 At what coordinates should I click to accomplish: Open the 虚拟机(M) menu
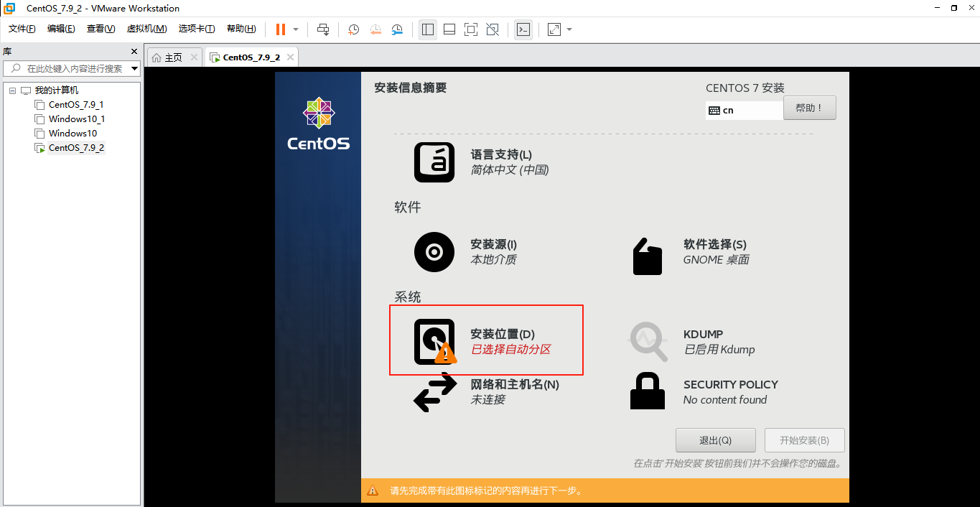[146, 29]
